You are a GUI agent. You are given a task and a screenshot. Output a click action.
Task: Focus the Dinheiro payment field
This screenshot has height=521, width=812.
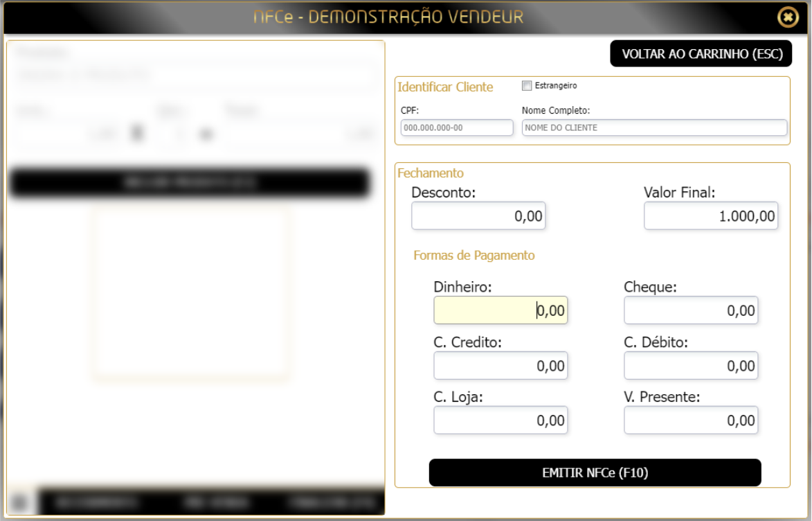(500, 310)
